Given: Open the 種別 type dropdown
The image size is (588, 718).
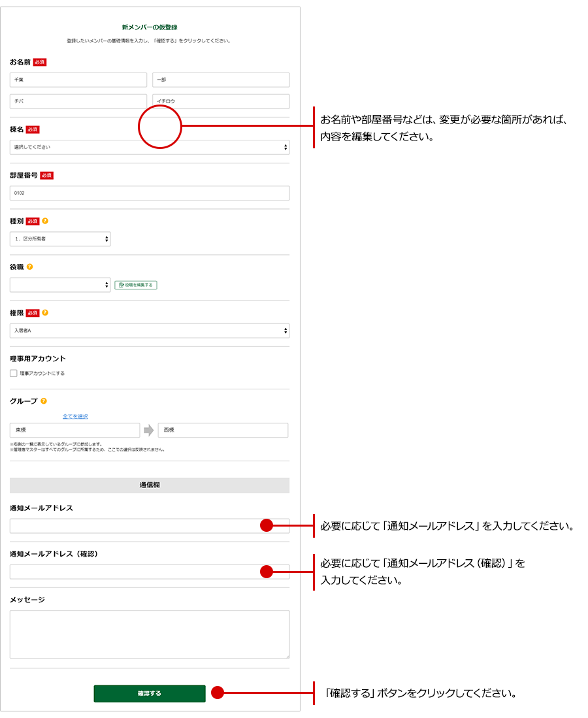Looking at the screenshot, I should pyautogui.click(x=60, y=239).
